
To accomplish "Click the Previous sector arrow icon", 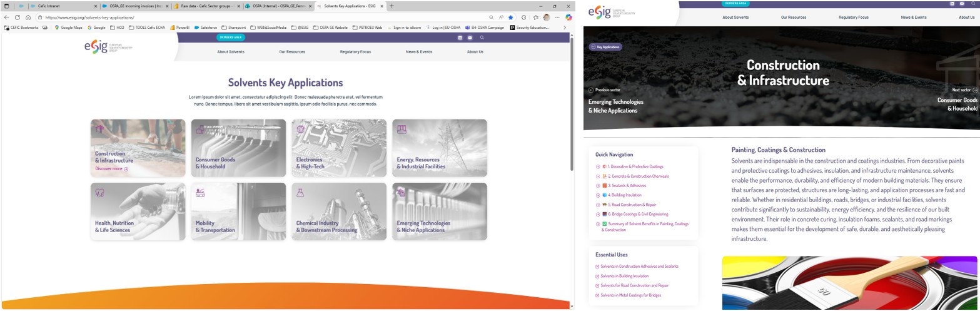I will (591, 90).
